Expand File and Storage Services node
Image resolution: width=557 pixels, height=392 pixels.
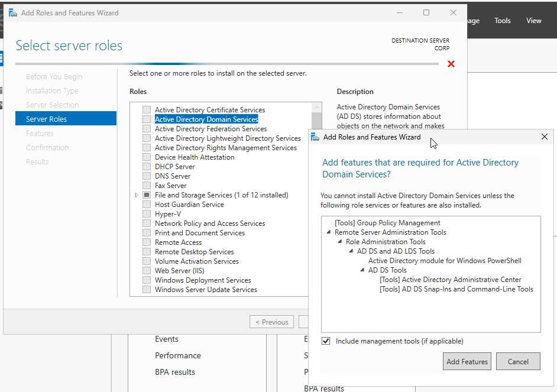(x=137, y=195)
